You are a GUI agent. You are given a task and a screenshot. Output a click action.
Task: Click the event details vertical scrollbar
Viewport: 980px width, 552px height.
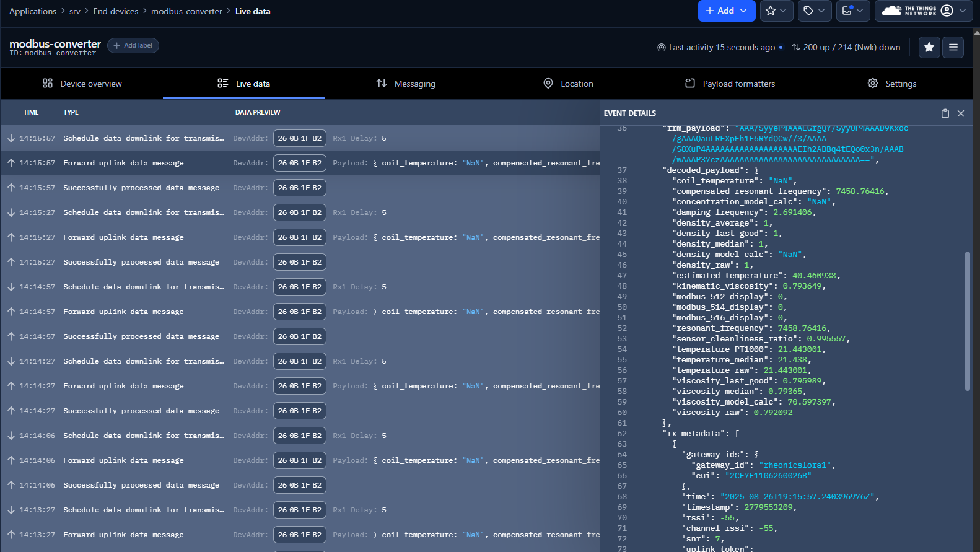click(x=968, y=320)
